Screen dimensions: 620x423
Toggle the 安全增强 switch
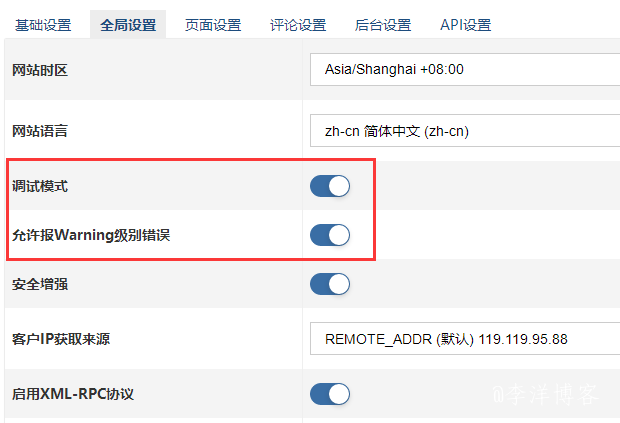(330, 284)
